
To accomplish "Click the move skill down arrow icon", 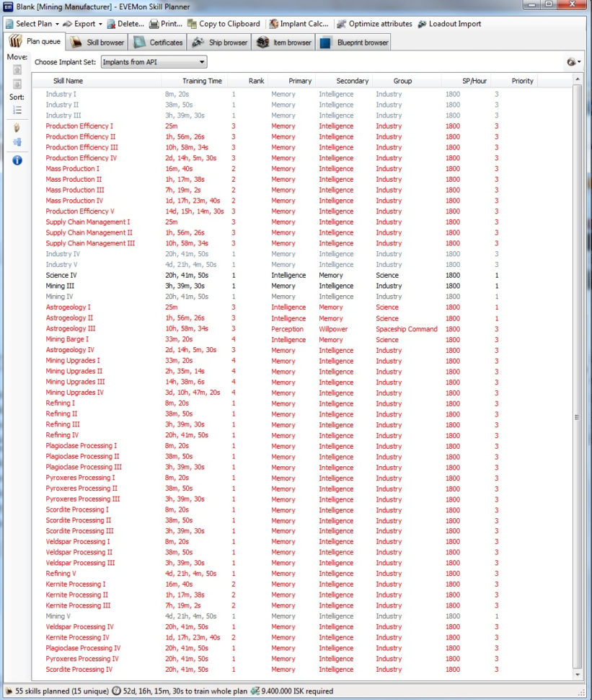I will point(17,83).
